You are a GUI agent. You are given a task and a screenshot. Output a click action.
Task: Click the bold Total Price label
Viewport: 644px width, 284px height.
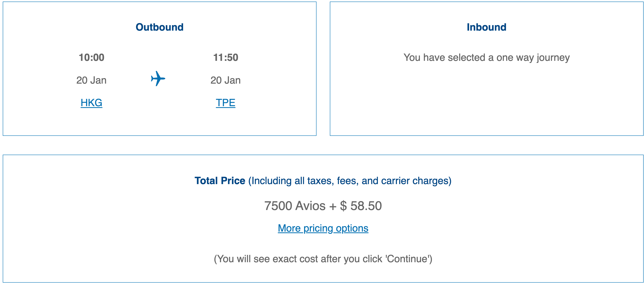220,181
